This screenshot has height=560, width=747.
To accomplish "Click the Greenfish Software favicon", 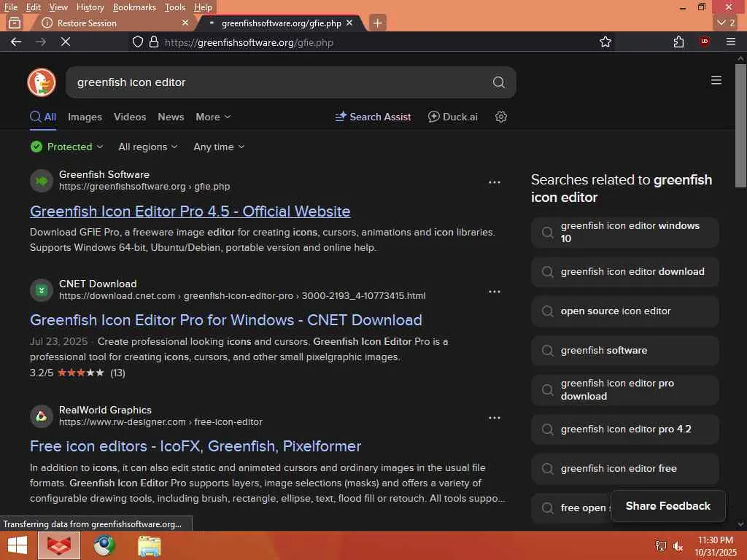I will (42, 181).
